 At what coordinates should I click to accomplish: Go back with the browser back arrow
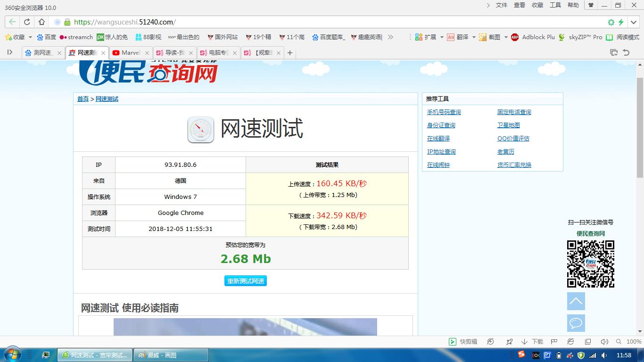[x=12, y=22]
